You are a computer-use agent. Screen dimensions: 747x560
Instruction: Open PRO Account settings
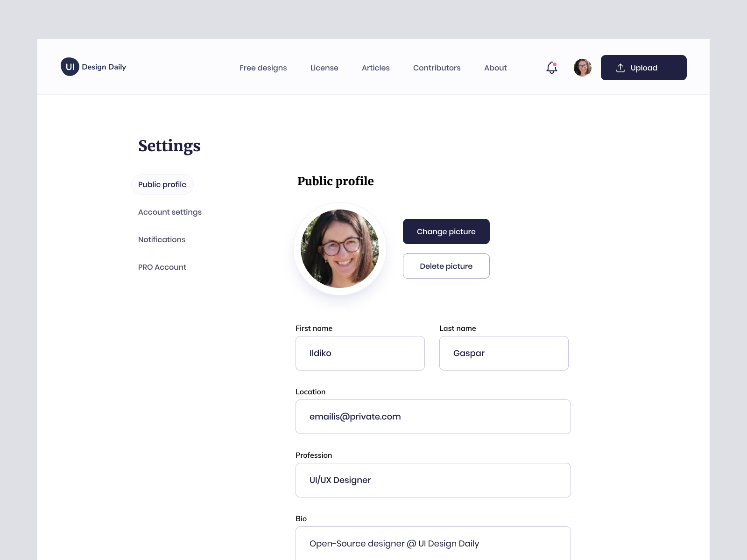pyautogui.click(x=162, y=267)
